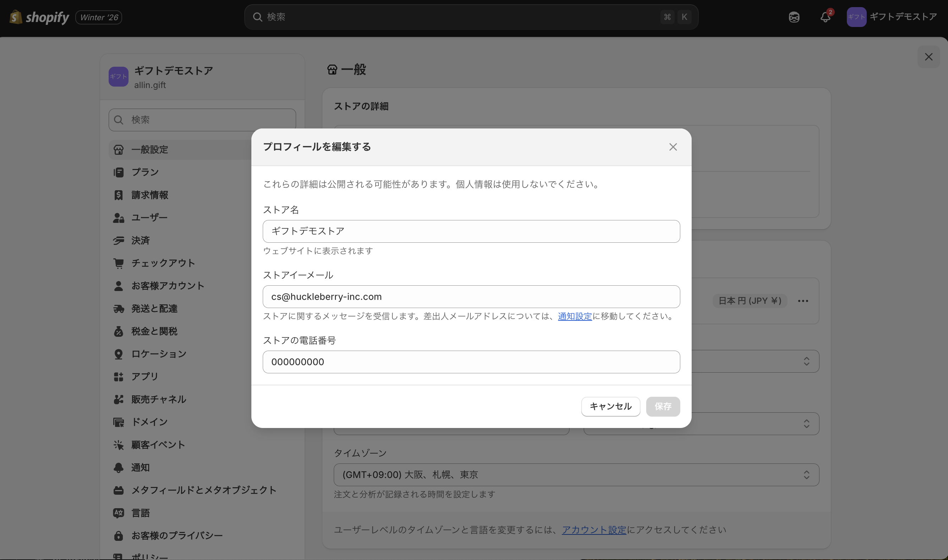The image size is (948, 560).
Task: Open ドメイン settings in sidebar
Action: [149, 422]
